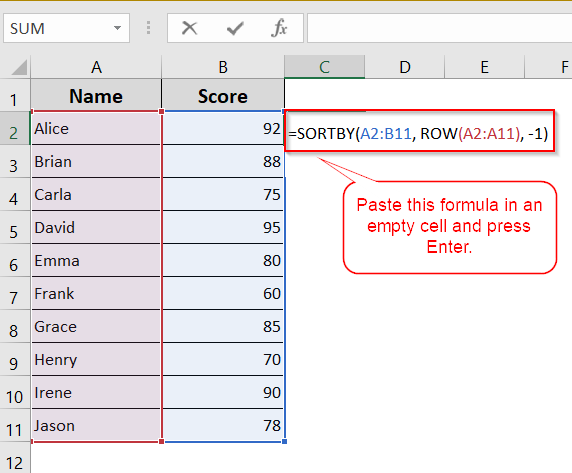Select the score cell with 60
The image size is (572, 473).
point(223,294)
